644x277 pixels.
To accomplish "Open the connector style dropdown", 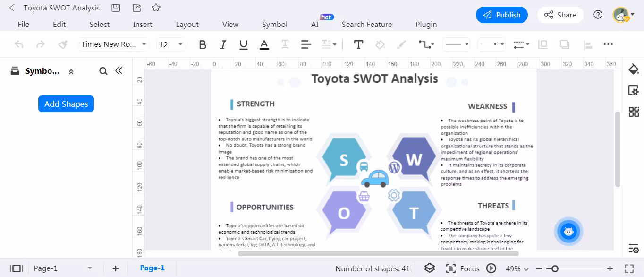I will pos(426,44).
